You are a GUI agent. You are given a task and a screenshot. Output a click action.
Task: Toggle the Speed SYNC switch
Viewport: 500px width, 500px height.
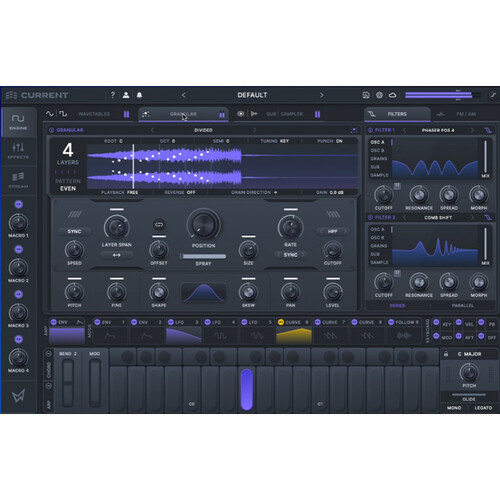[x=74, y=231]
